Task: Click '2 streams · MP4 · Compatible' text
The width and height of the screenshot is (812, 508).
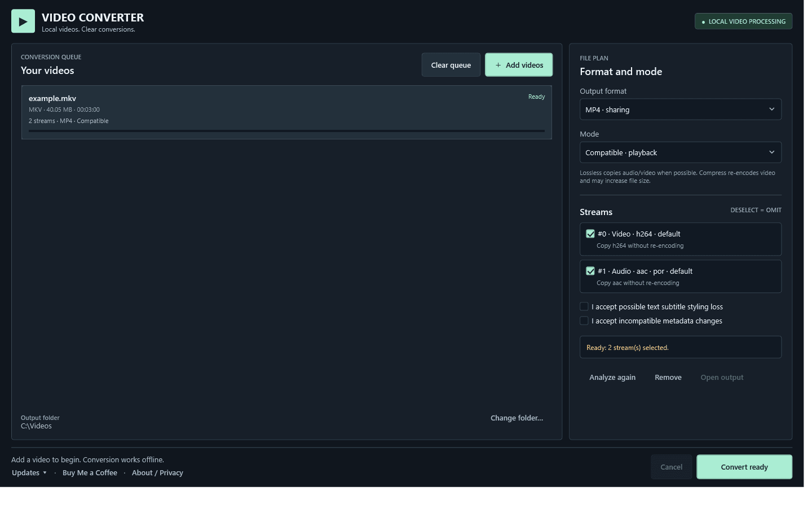Action: tap(69, 121)
